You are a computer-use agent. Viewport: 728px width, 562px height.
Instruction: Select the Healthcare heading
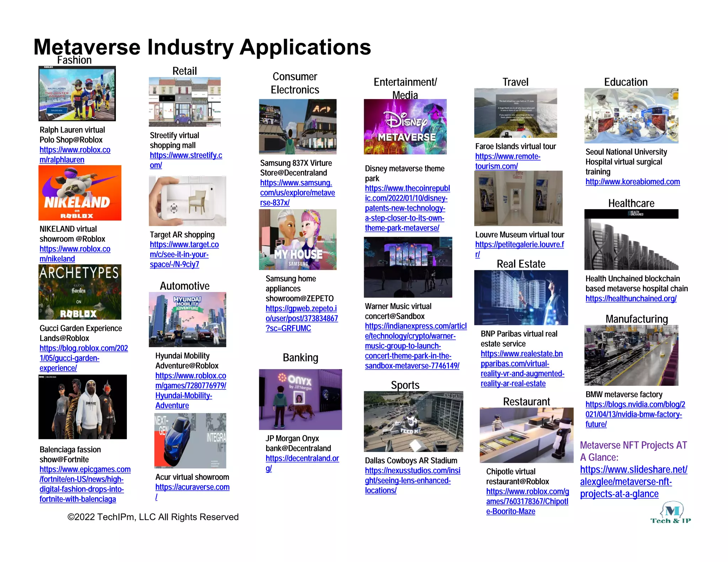[x=631, y=203]
